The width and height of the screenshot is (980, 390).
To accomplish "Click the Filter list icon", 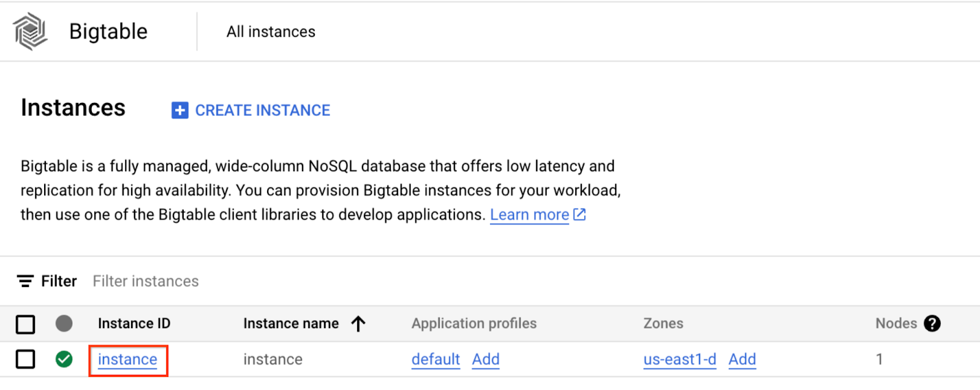I will 25,281.
